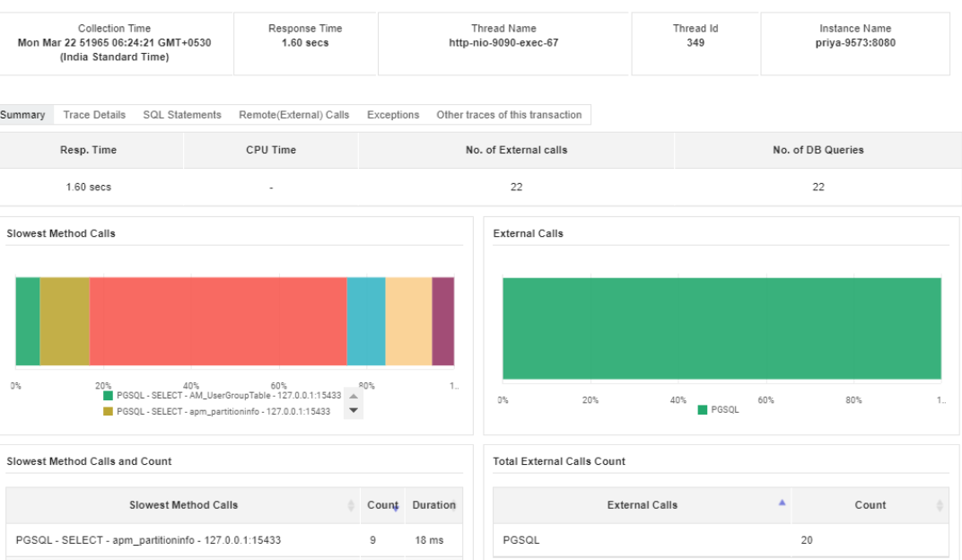Viewport: 962px width, 560px height.
Task: Open the Trace Details tab
Action: [x=94, y=115]
